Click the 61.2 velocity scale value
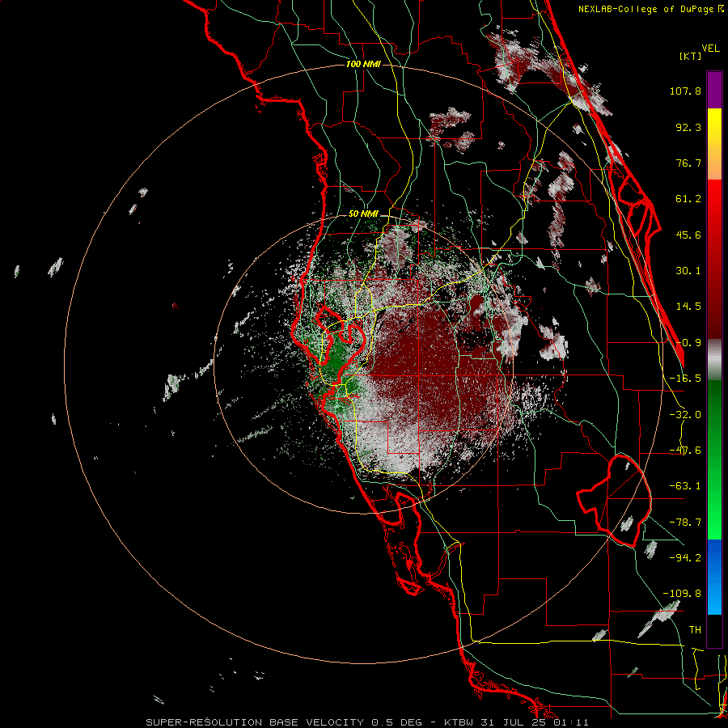 tap(688, 199)
